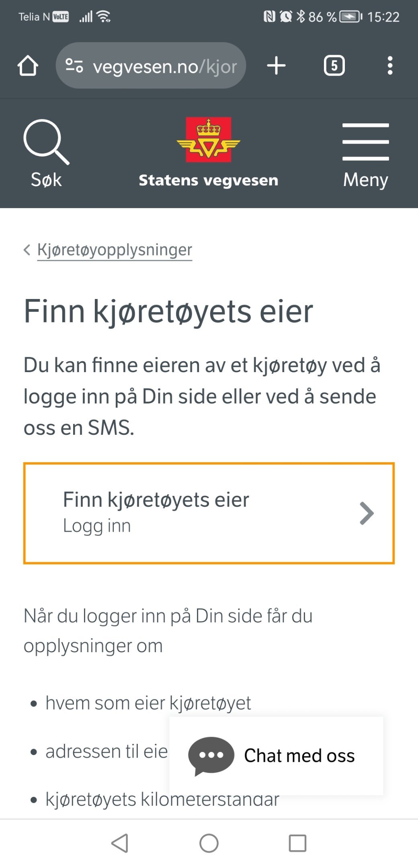Tap the Meny label text
Image resolution: width=418 pixels, height=868 pixels.
pos(365,180)
